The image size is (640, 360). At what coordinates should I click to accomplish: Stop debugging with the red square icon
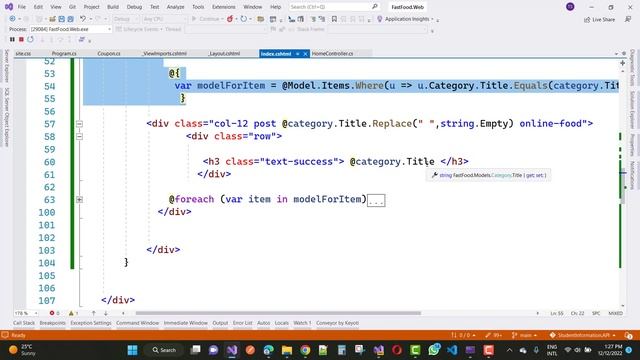[21, 40]
